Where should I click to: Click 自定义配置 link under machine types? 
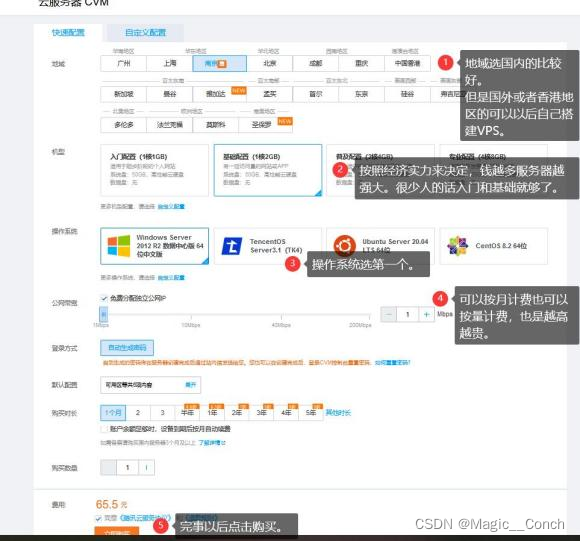[171, 206]
